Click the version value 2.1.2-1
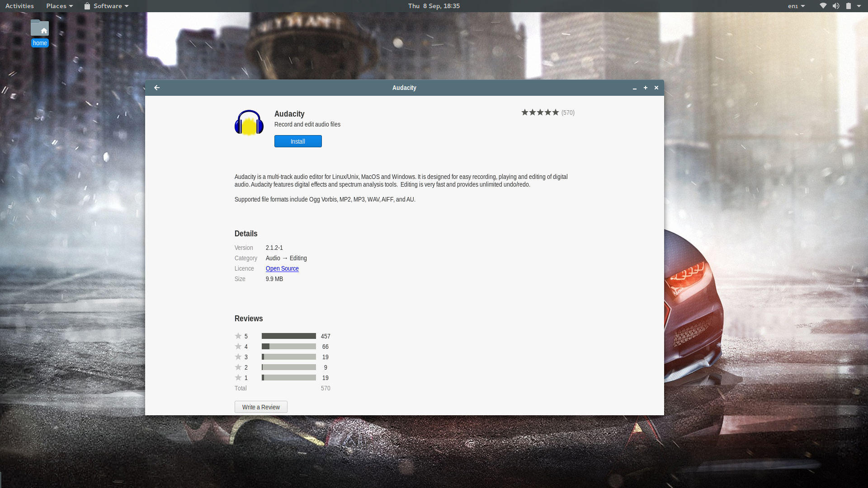The width and height of the screenshot is (868, 488). coord(274,248)
